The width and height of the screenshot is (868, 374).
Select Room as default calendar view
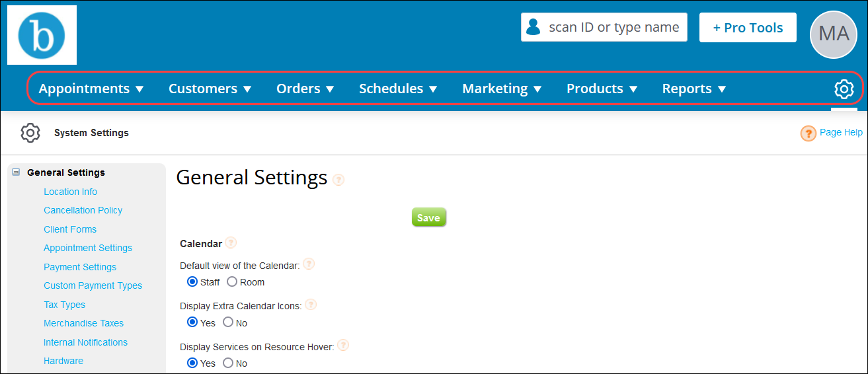pos(232,282)
